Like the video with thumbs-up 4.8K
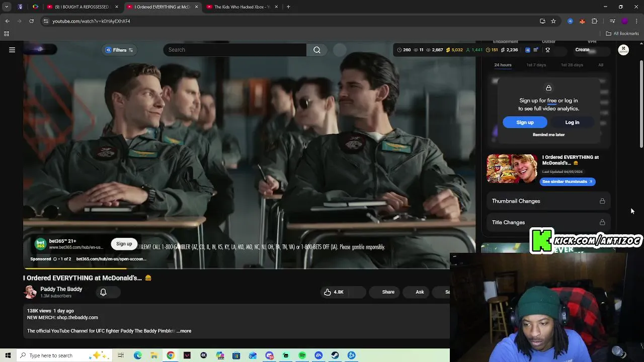This screenshot has height=362, width=644. coord(334,292)
